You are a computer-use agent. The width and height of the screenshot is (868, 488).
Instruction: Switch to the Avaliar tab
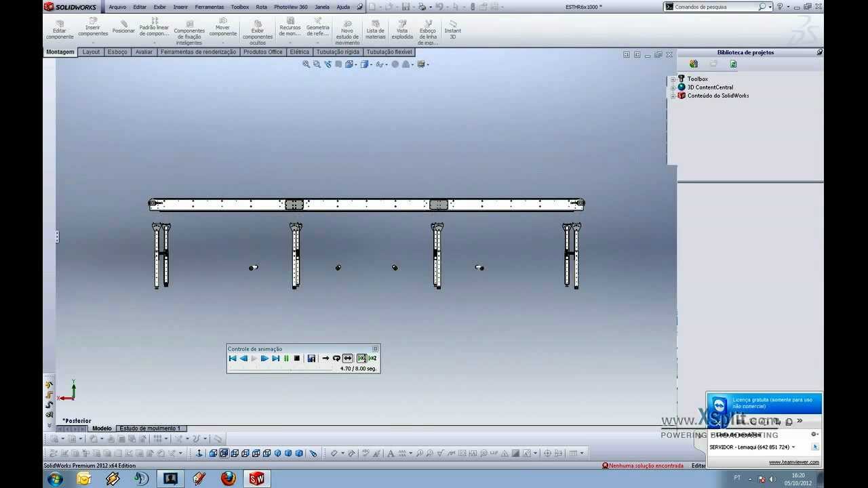coord(144,52)
